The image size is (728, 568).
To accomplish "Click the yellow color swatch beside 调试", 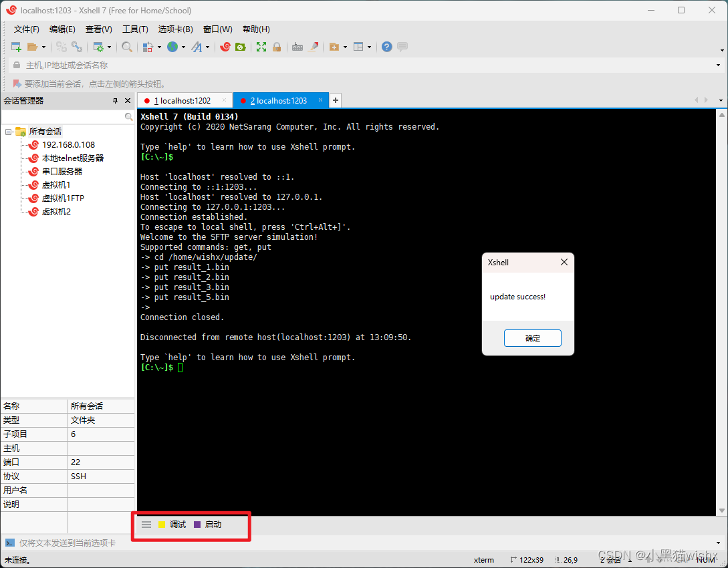I will [x=162, y=524].
